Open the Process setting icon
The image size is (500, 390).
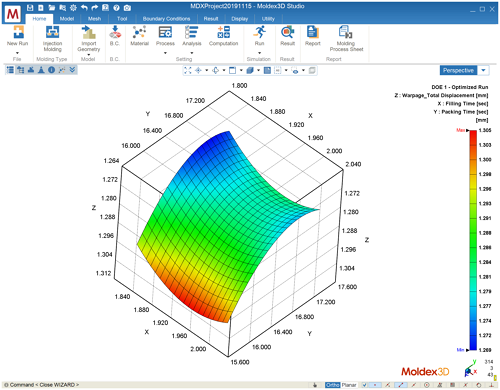165,32
